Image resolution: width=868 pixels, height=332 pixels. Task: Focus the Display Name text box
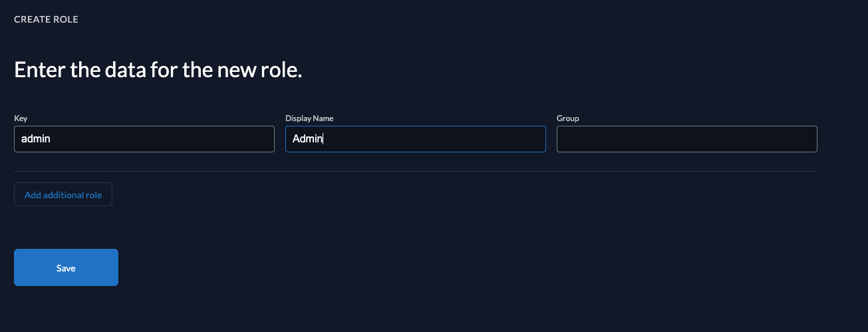pos(415,139)
